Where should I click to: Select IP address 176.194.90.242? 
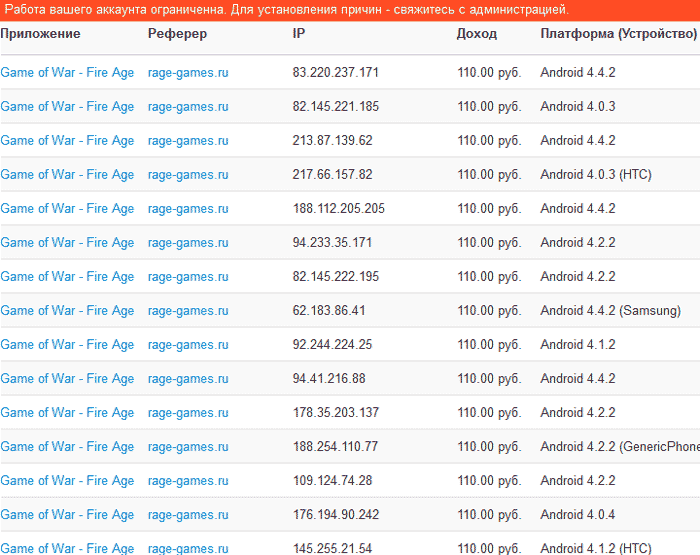point(336,514)
